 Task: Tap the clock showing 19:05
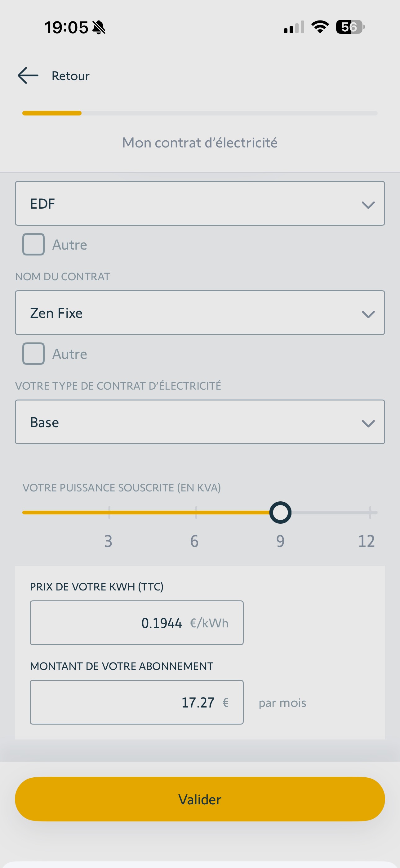tap(66, 27)
